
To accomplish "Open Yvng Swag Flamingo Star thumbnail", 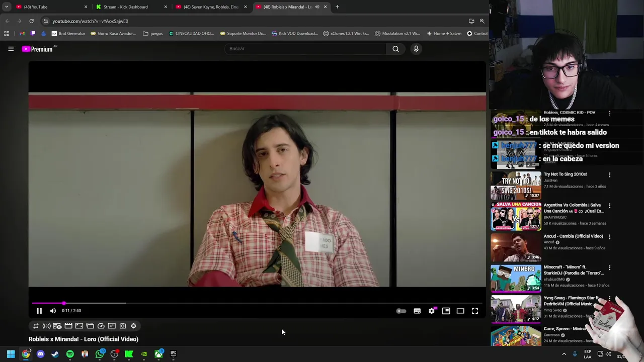I will pyautogui.click(x=516, y=309).
